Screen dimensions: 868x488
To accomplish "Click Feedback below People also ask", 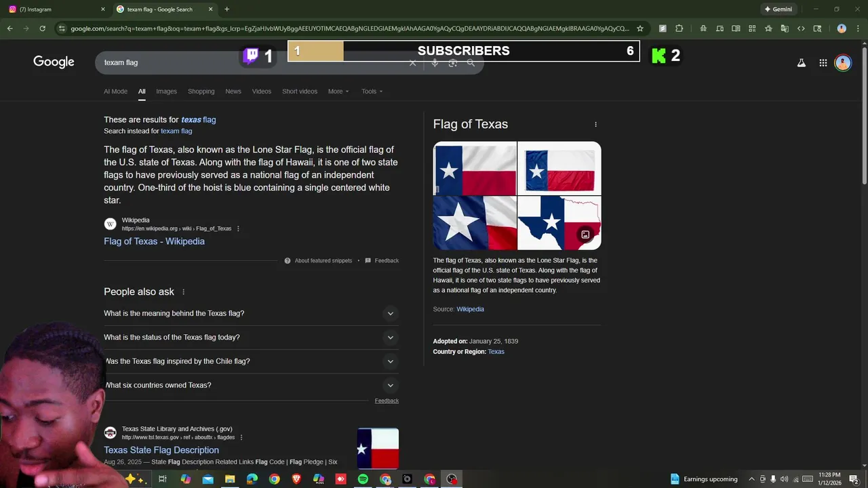I will 387,401.
